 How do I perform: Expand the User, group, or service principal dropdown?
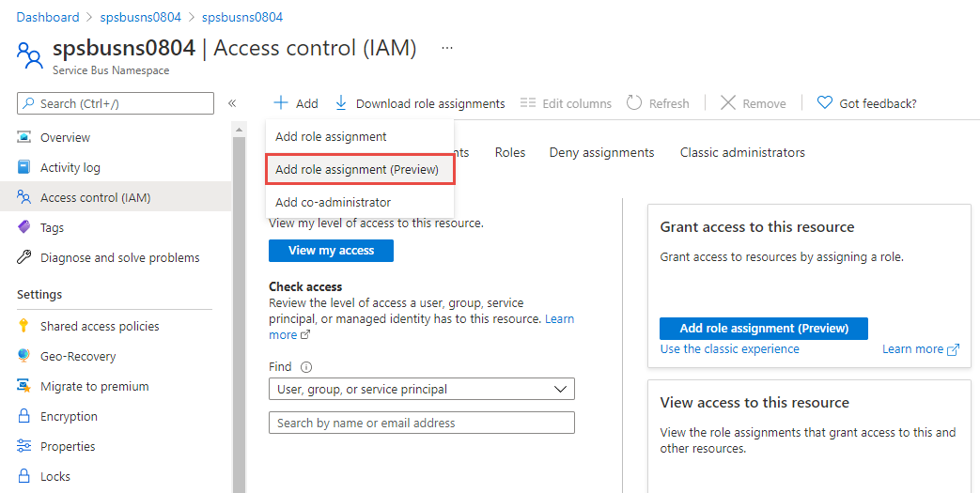point(422,389)
